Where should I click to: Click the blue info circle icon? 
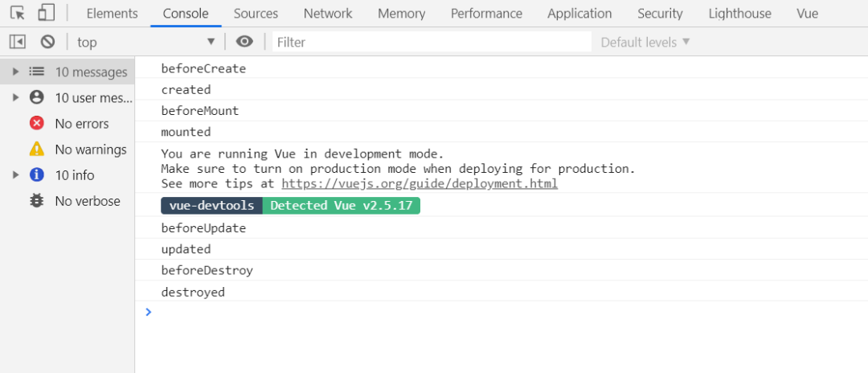pyautogui.click(x=36, y=175)
